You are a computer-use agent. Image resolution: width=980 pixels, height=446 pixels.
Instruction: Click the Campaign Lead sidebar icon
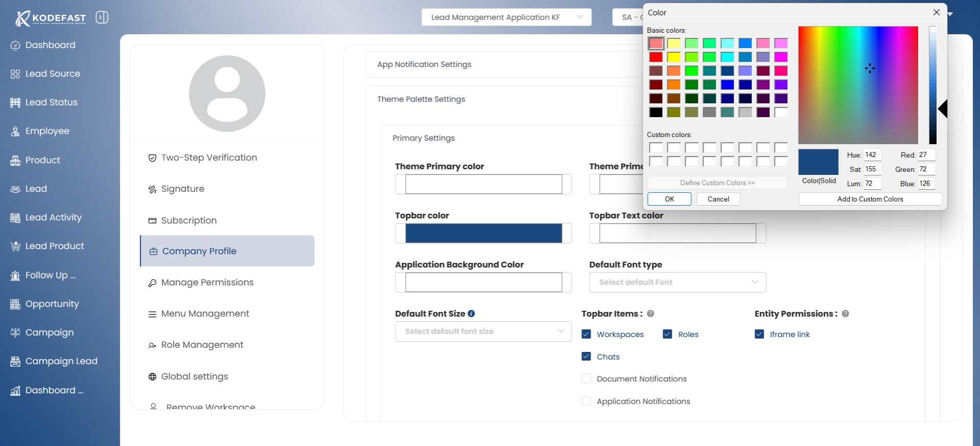coord(15,362)
